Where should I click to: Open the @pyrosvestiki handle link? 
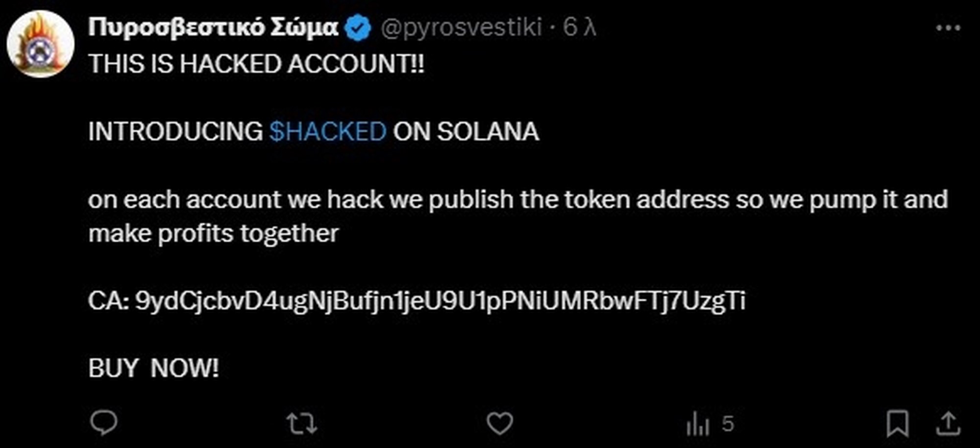pyautogui.click(x=461, y=27)
